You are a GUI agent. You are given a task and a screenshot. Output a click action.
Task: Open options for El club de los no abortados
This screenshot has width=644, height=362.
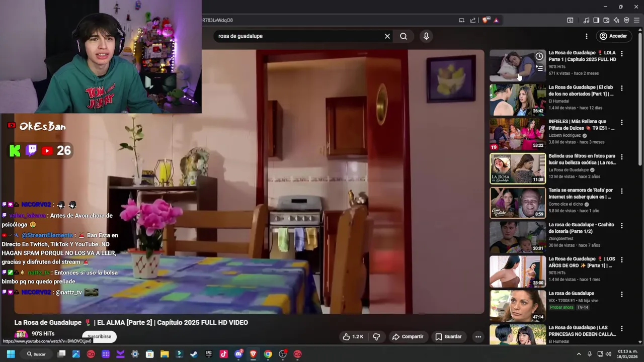[x=622, y=88]
